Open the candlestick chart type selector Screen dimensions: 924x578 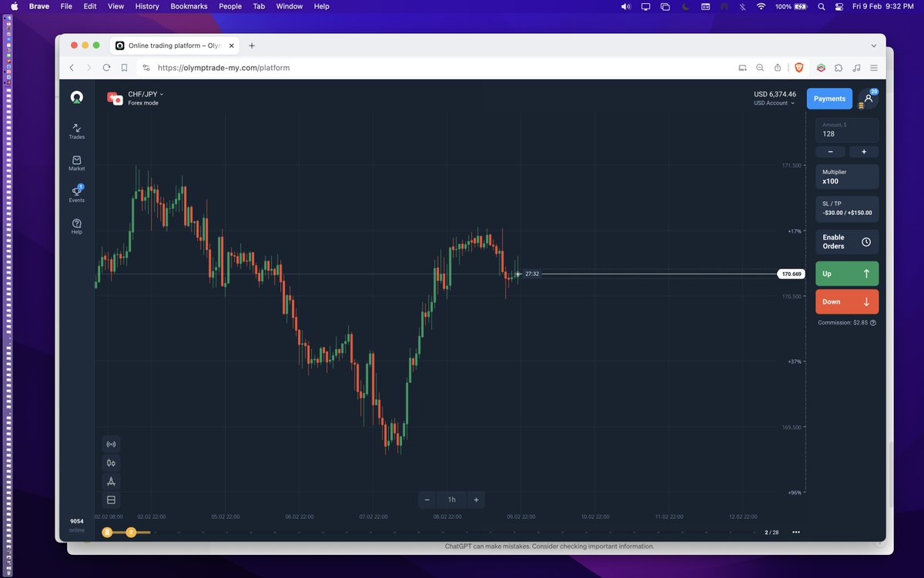point(111,462)
